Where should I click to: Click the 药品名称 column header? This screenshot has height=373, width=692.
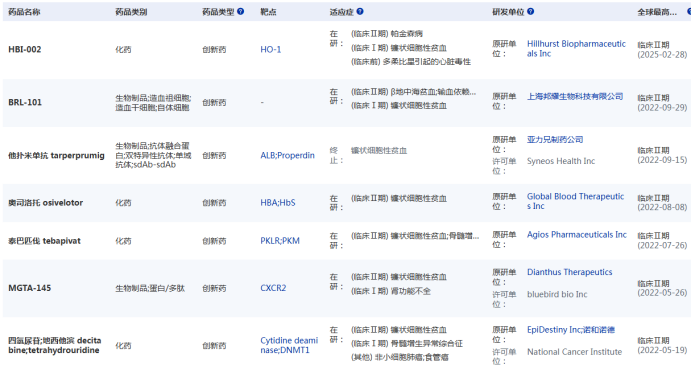(24, 12)
